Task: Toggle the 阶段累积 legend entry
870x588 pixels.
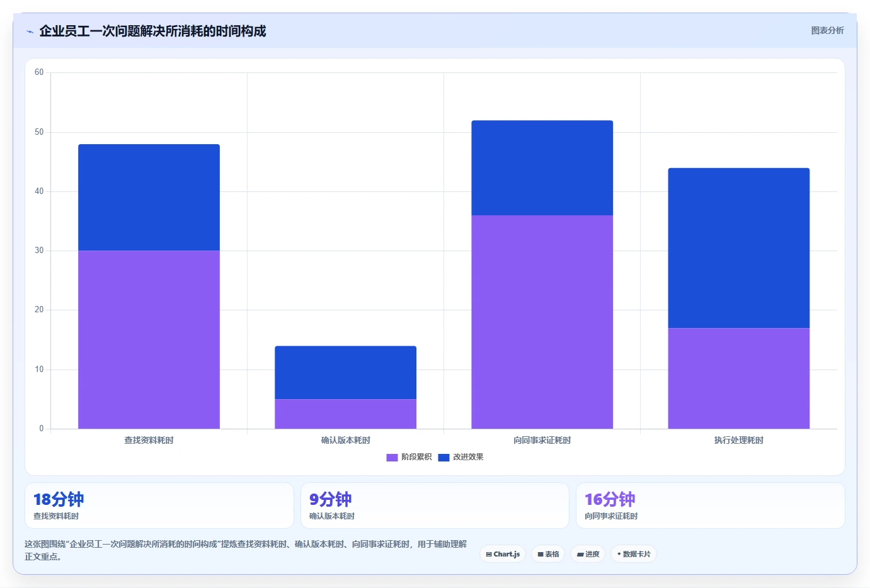Action: click(409, 457)
